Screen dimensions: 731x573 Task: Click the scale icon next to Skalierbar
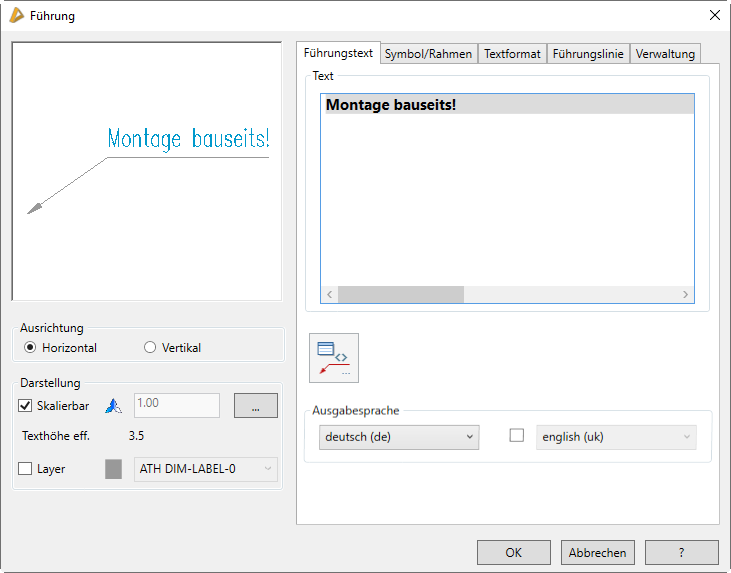[113, 406]
